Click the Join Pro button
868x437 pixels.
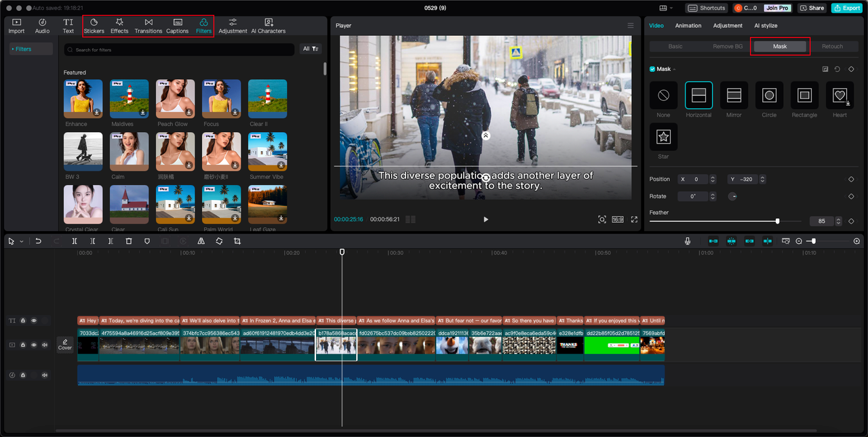point(777,8)
